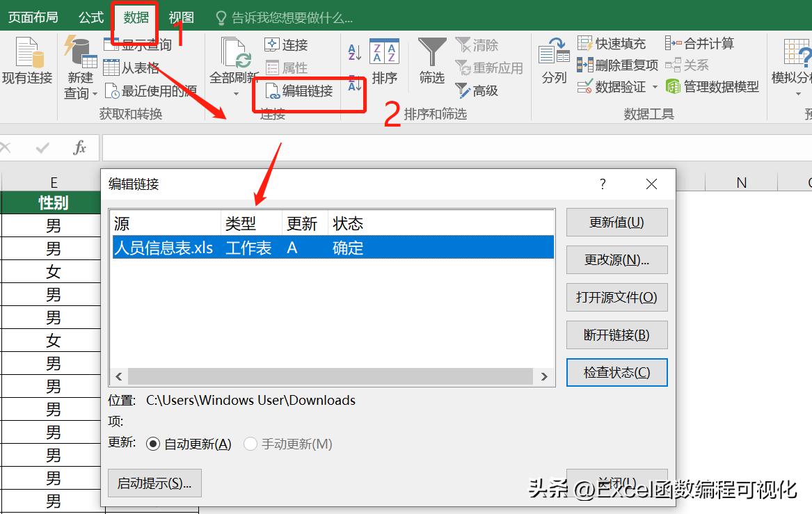
Task: Click the 快速填充 flash fill icon
Action: pyautogui.click(x=586, y=42)
